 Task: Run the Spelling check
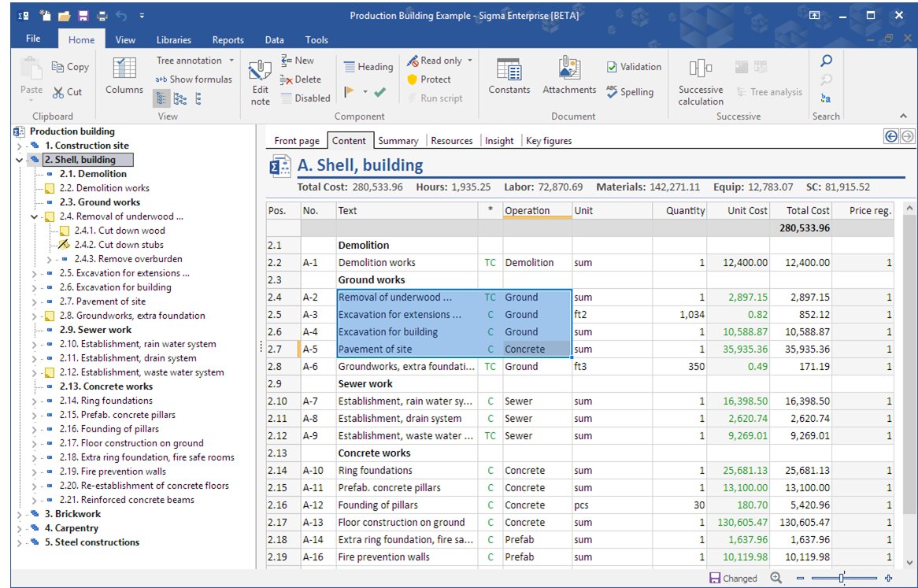tap(630, 92)
